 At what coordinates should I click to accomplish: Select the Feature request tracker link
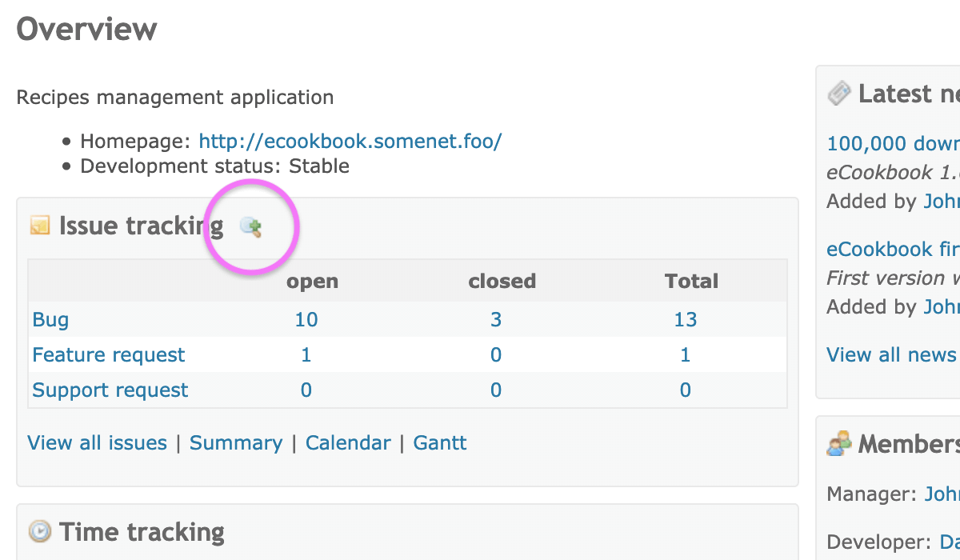click(x=108, y=355)
